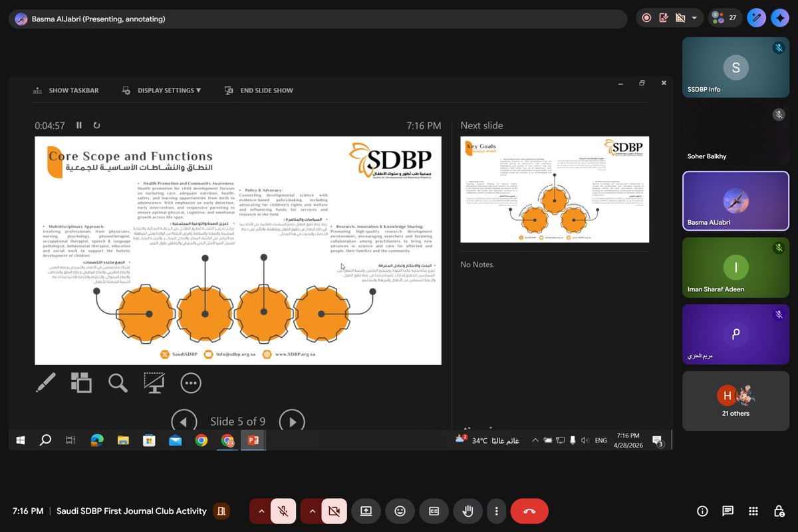Open the see all slides grid

(82, 382)
